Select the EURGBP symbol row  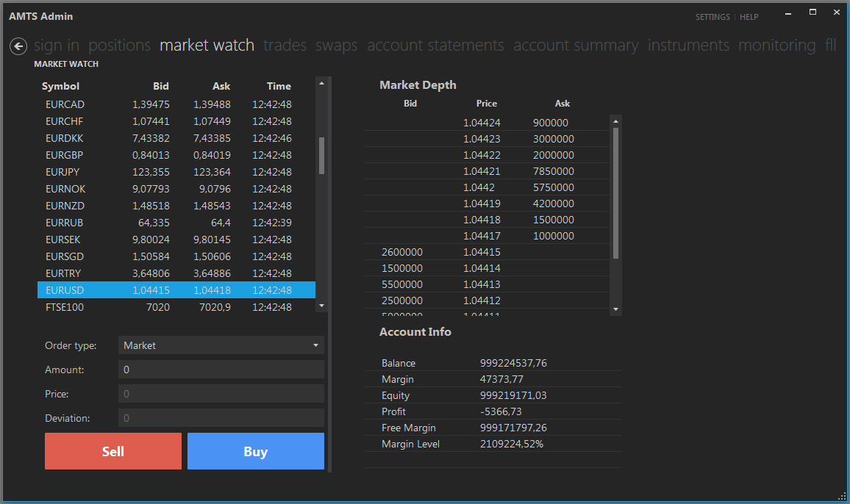(x=176, y=155)
